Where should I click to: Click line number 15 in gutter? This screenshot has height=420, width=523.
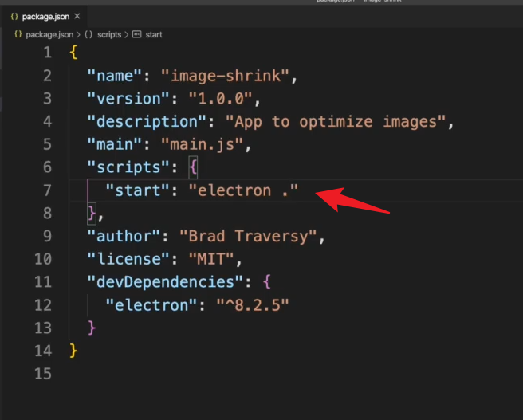(43, 374)
